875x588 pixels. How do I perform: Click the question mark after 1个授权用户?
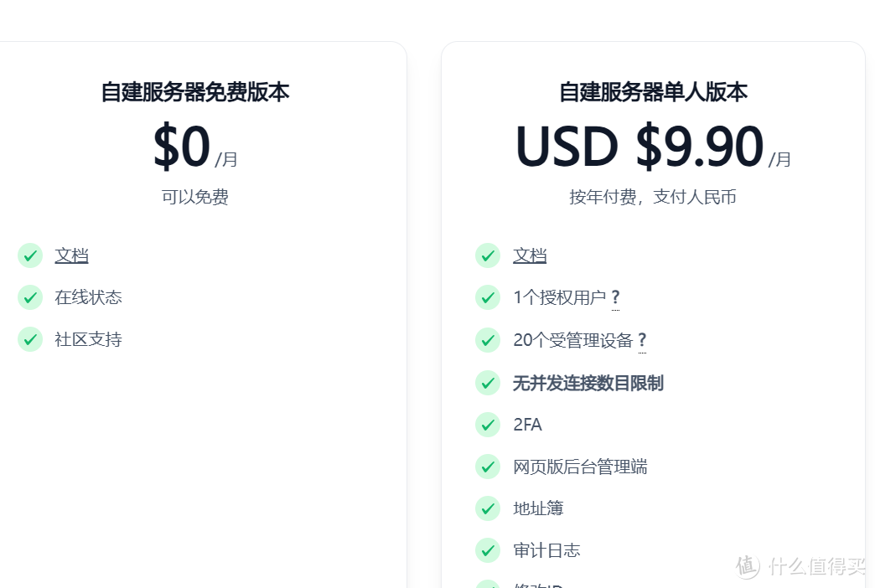(x=615, y=297)
